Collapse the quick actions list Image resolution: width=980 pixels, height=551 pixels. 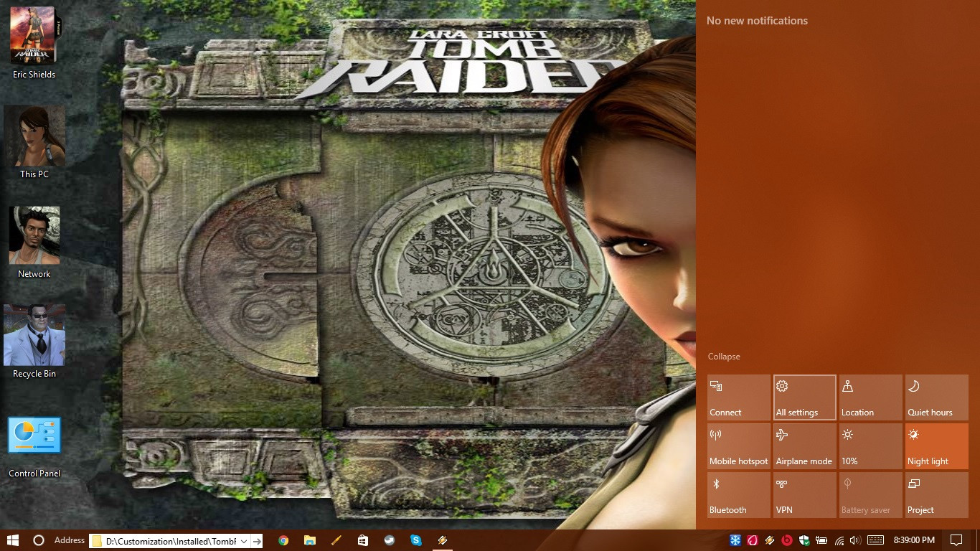click(x=724, y=357)
